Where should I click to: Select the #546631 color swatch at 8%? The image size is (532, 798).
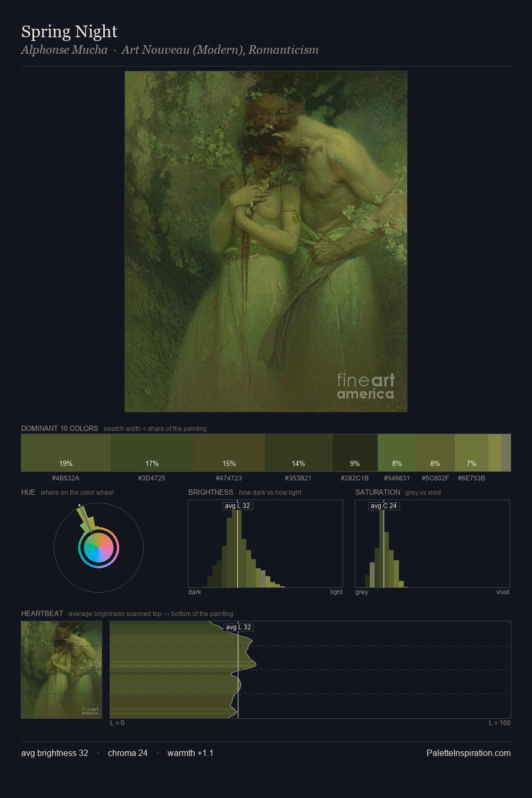click(x=397, y=453)
